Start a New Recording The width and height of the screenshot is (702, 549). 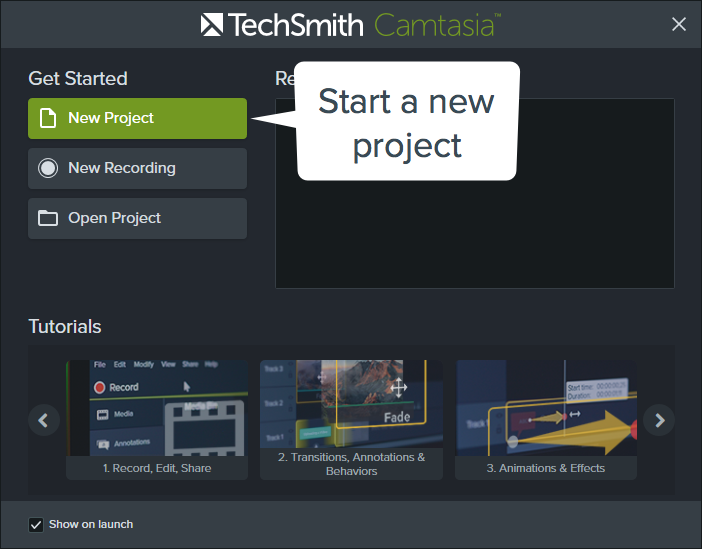(x=137, y=168)
